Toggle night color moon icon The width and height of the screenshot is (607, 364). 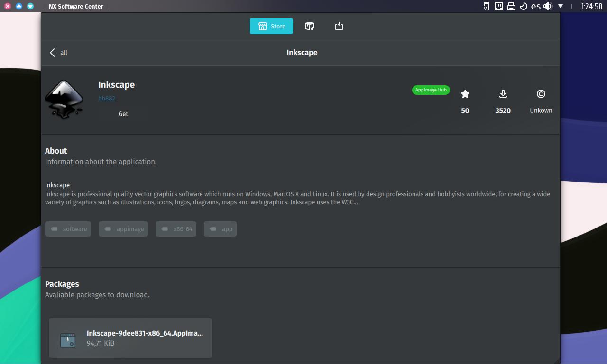(x=524, y=6)
